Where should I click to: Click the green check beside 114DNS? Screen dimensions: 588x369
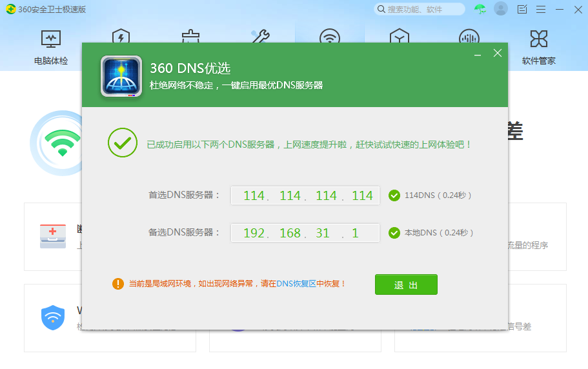(394, 195)
